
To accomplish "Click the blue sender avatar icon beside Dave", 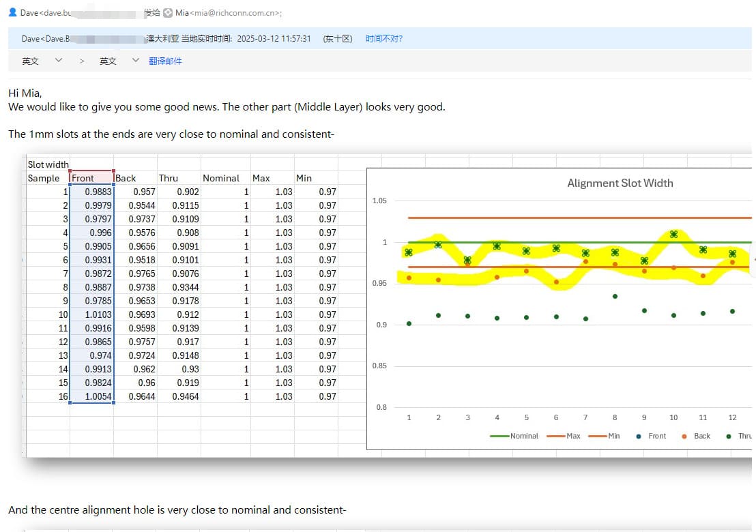I will pos(12,12).
